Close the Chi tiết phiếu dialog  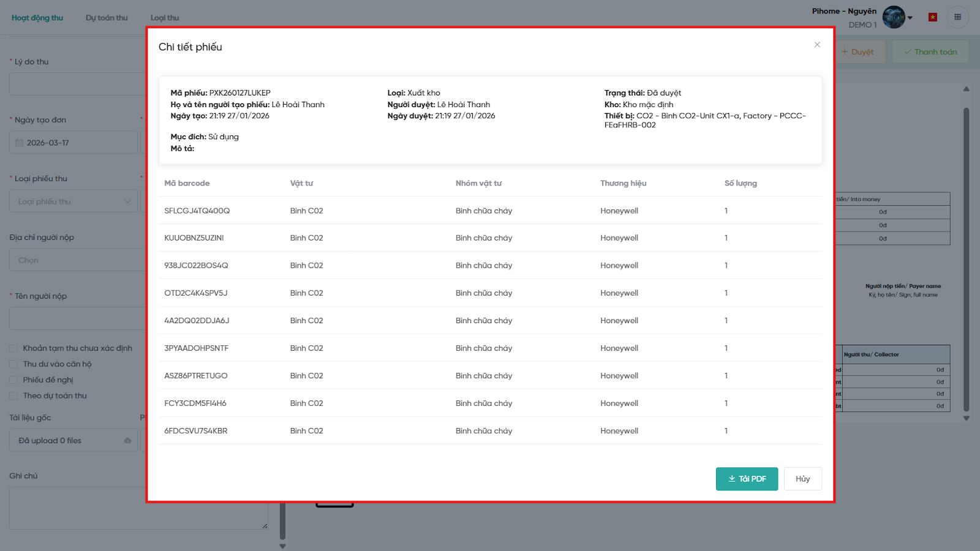(817, 45)
